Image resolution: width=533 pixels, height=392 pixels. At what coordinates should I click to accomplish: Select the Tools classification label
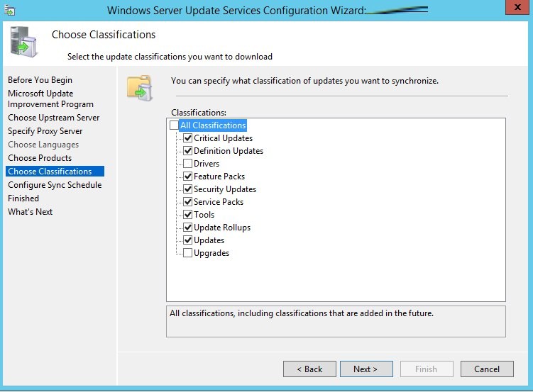point(204,215)
